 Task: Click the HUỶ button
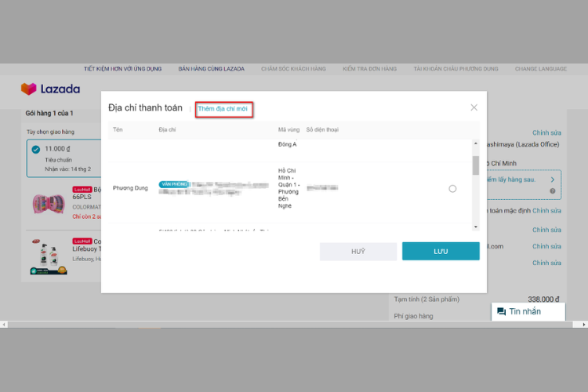tap(358, 252)
